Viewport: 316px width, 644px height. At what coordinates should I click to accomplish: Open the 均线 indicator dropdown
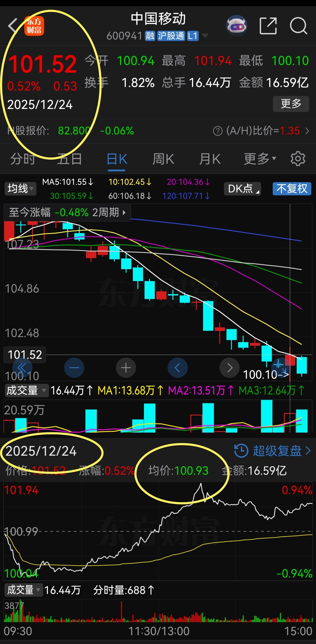(x=20, y=189)
